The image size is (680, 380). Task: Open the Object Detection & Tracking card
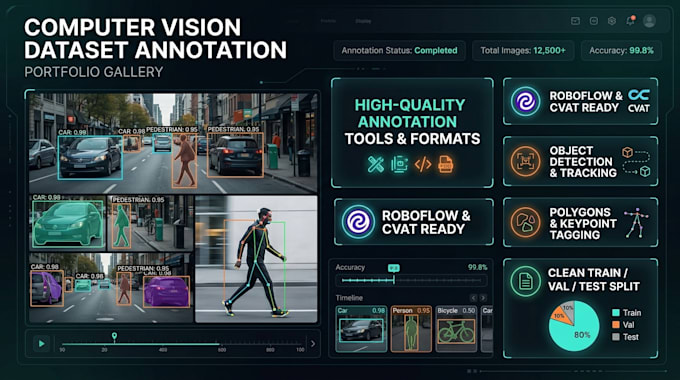pyautogui.click(x=580, y=161)
